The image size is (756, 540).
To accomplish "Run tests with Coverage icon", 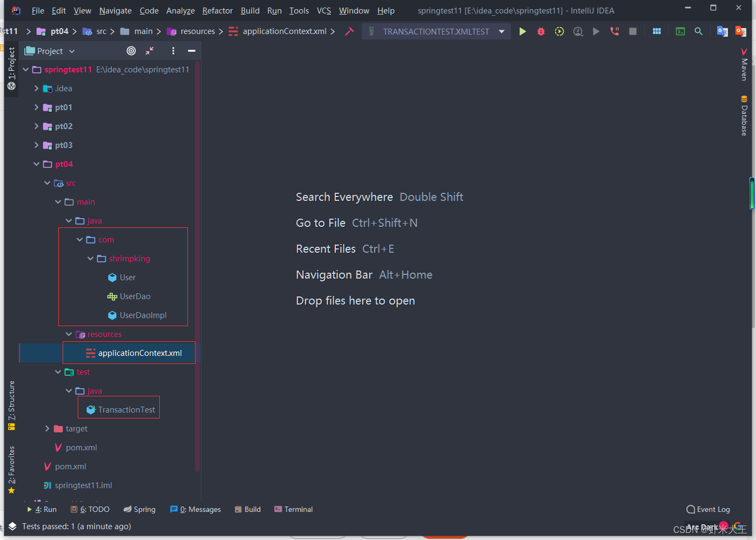I will tap(559, 31).
